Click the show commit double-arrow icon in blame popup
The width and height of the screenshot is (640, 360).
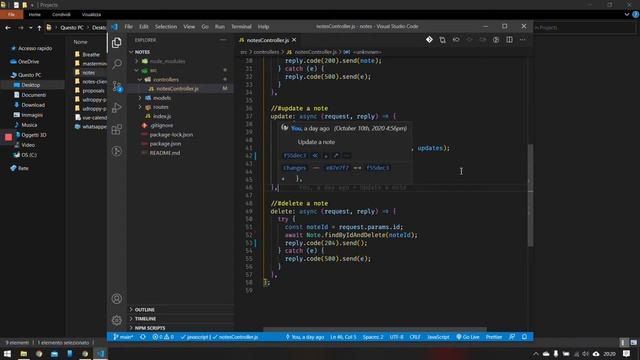tap(315, 156)
